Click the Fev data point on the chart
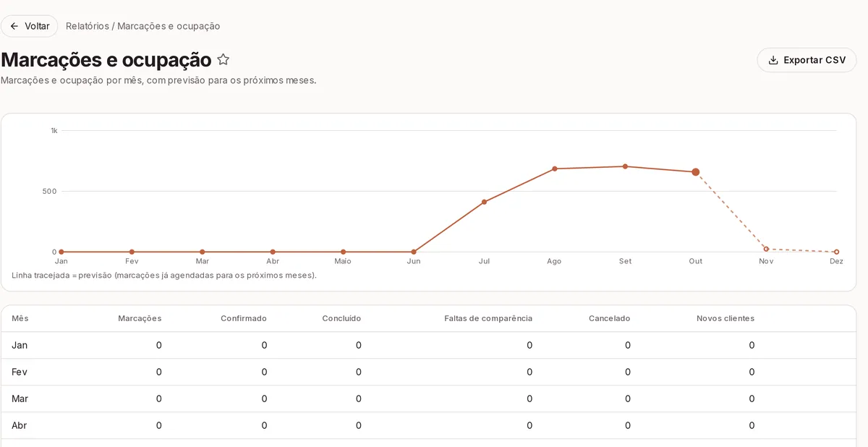 click(132, 252)
